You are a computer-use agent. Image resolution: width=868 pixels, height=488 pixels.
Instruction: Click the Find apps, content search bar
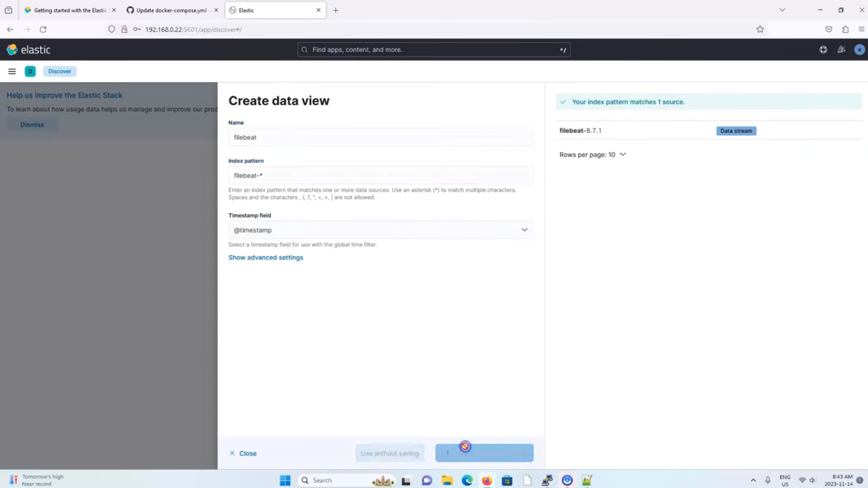[434, 49]
